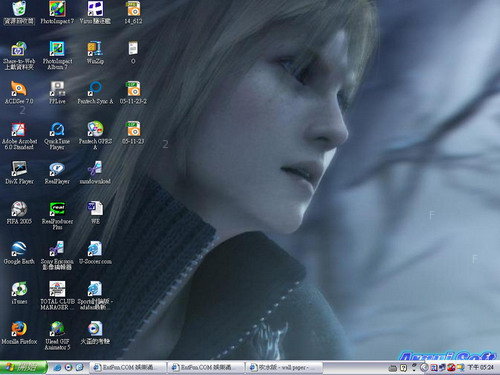Switch to the wall paper taskbar window
Image resolution: width=500 pixels, height=375 pixels.
point(284,367)
